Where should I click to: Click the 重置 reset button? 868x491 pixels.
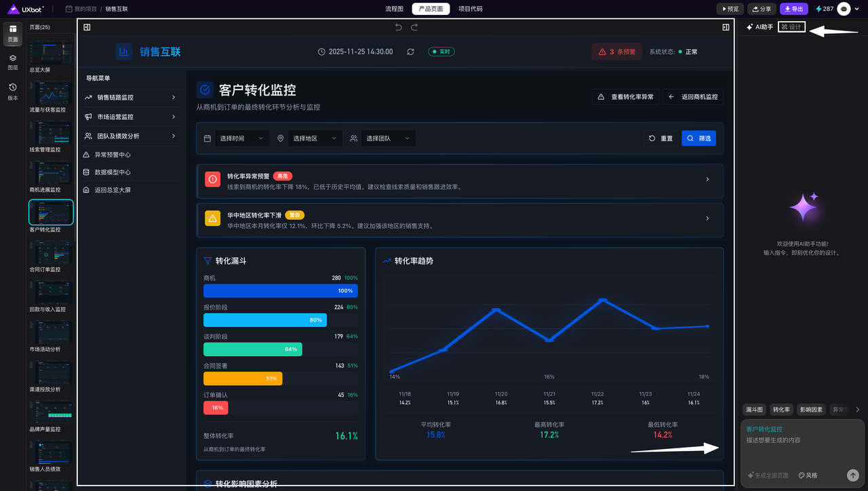660,138
